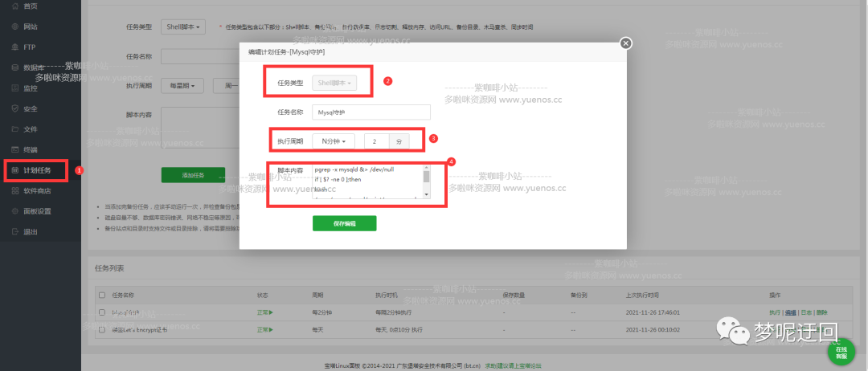Open the 计划任务 scheduled tasks icon
This screenshot has height=371, width=868.
pyautogui.click(x=15, y=170)
